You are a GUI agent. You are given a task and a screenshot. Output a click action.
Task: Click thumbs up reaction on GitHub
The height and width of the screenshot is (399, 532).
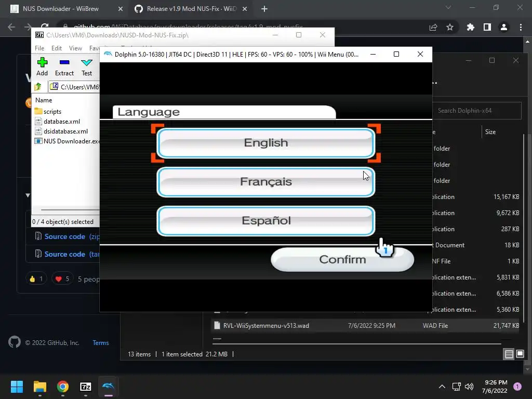[36, 279]
